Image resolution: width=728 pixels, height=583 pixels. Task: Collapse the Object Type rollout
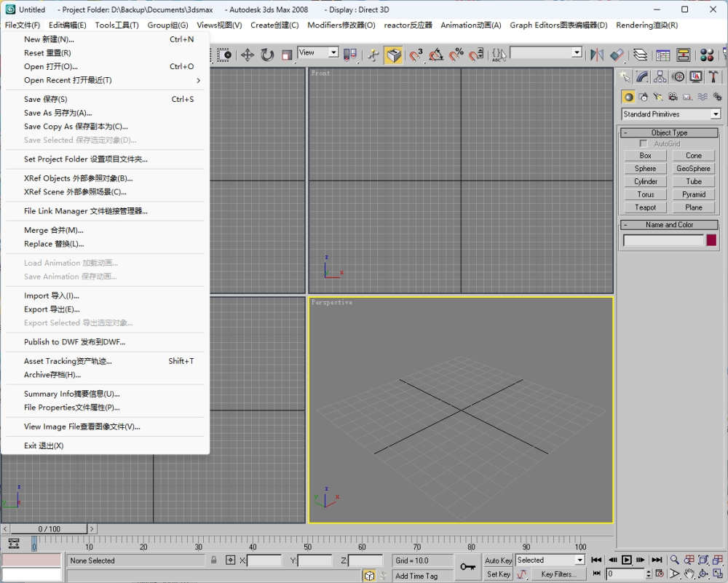pyautogui.click(x=669, y=132)
